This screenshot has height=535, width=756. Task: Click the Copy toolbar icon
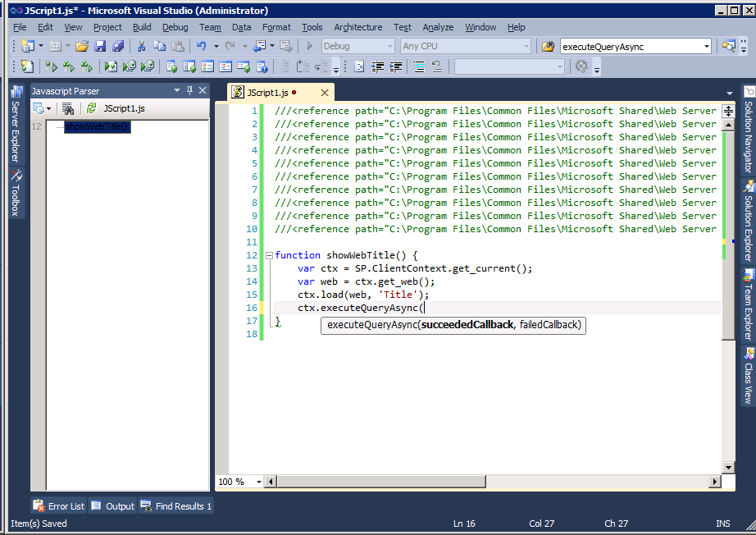pyautogui.click(x=159, y=46)
